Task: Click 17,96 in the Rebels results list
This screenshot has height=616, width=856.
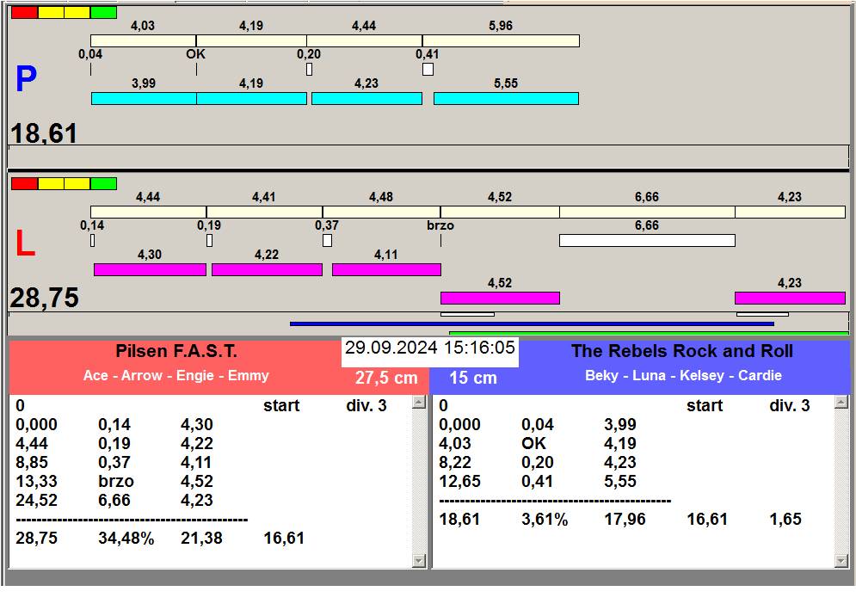Action: pyautogui.click(x=625, y=520)
